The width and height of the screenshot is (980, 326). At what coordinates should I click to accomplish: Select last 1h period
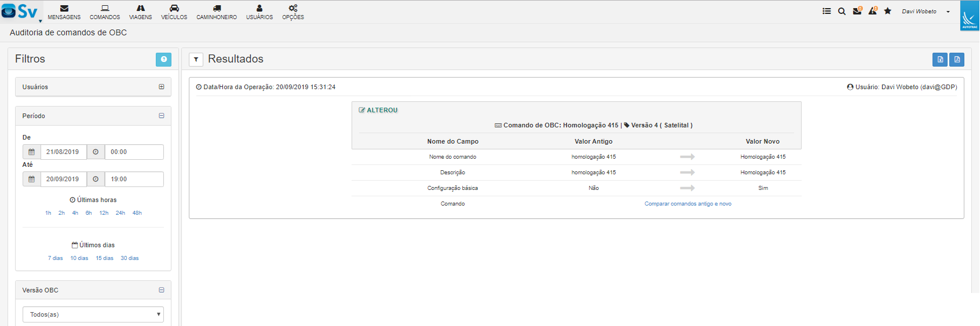coord(48,213)
